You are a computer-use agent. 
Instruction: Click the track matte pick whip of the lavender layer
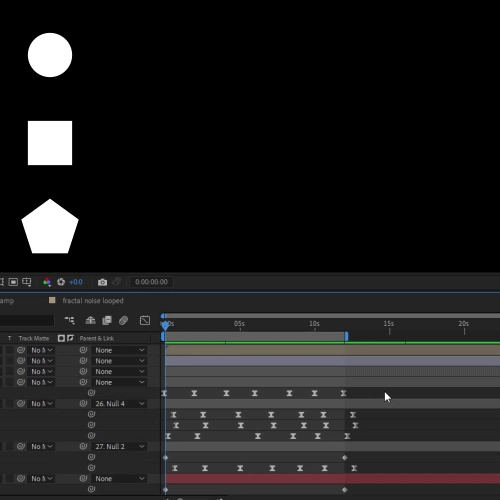(x=21, y=361)
